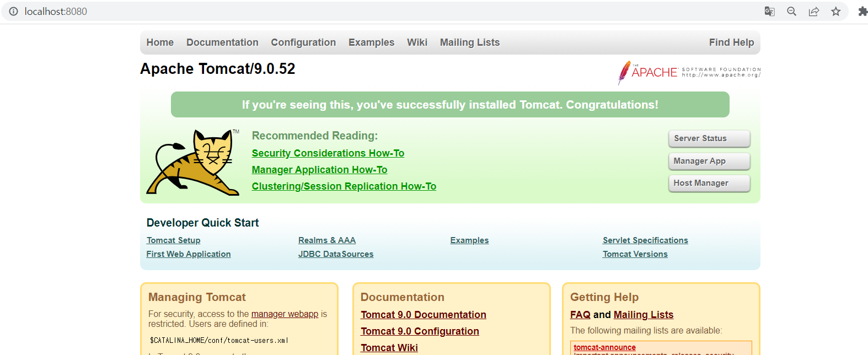This screenshot has width=868, height=355.
Task: Click the Developer Quick Start heading
Action: coord(202,223)
